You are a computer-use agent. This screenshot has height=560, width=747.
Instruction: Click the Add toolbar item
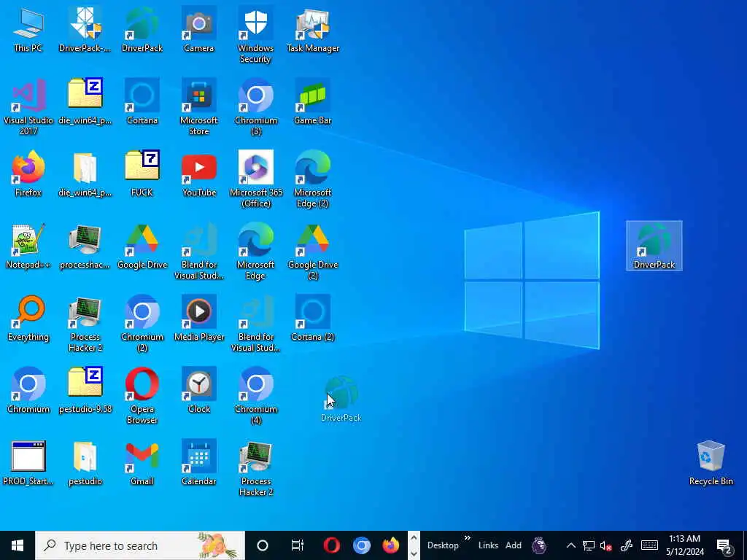514,545
